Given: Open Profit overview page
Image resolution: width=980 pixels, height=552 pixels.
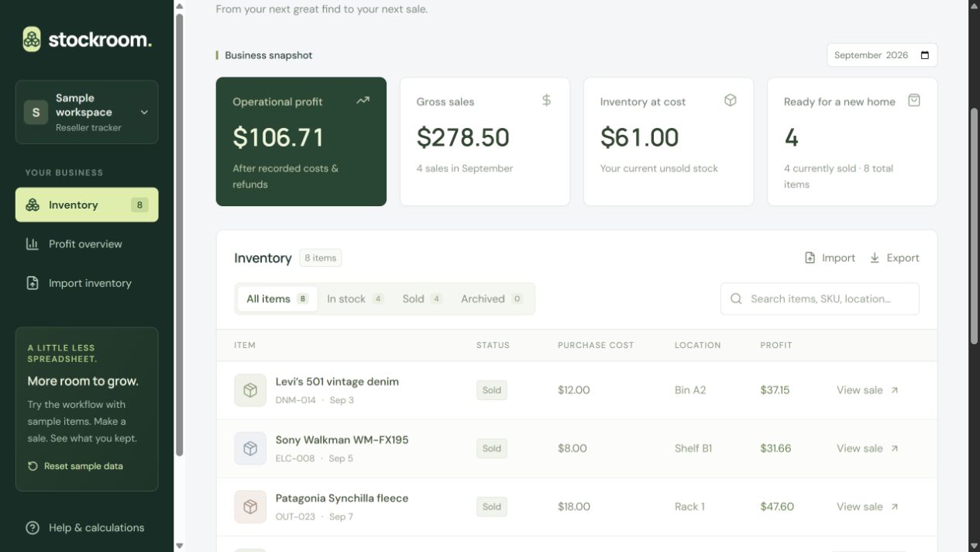Looking at the screenshot, I should (x=87, y=243).
